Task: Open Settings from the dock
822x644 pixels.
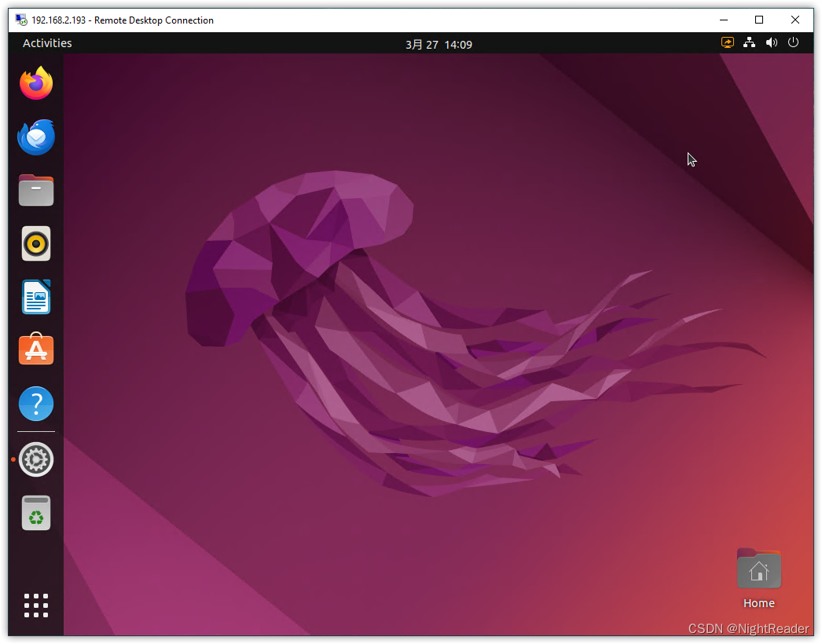Action: (x=35, y=459)
